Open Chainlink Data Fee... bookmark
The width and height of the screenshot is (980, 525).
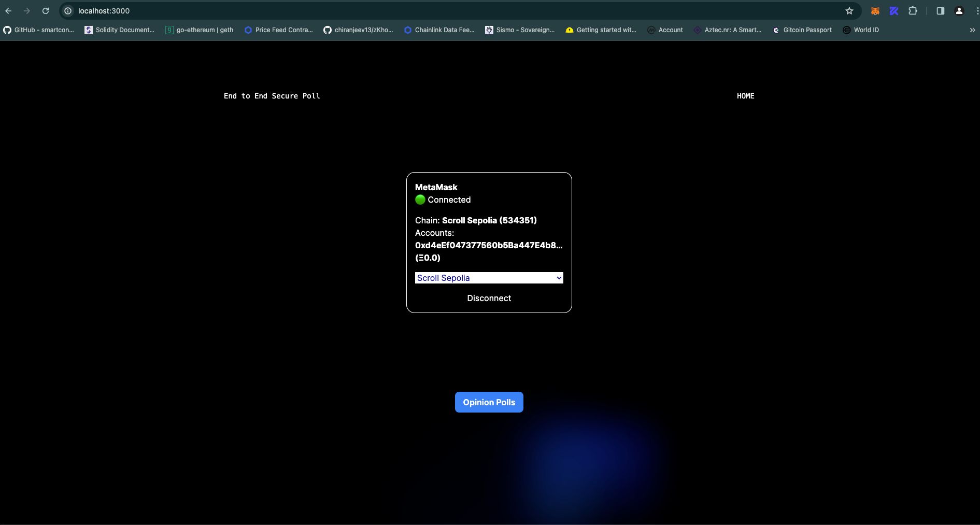pyautogui.click(x=439, y=30)
